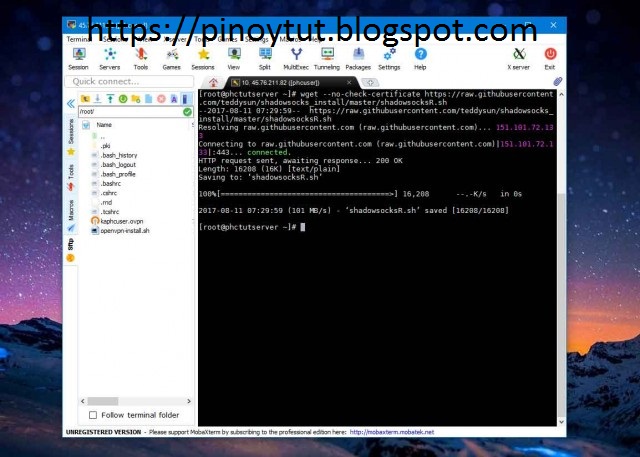
Task: Open the Servers toolbar button
Action: pyautogui.click(x=110, y=59)
